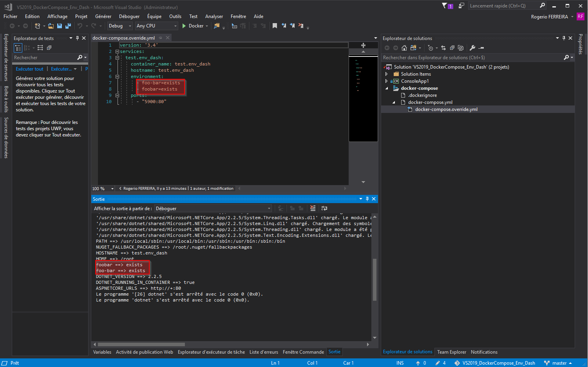Open the Propriétés side tab
The height and width of the screenshot is (367, 588).
581,44
